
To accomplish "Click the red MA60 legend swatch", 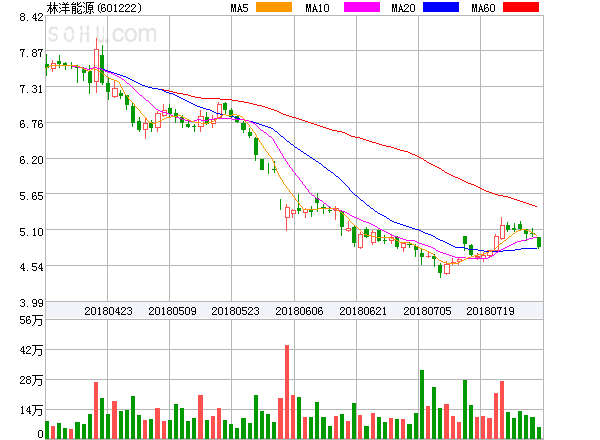I will (521, 7).
